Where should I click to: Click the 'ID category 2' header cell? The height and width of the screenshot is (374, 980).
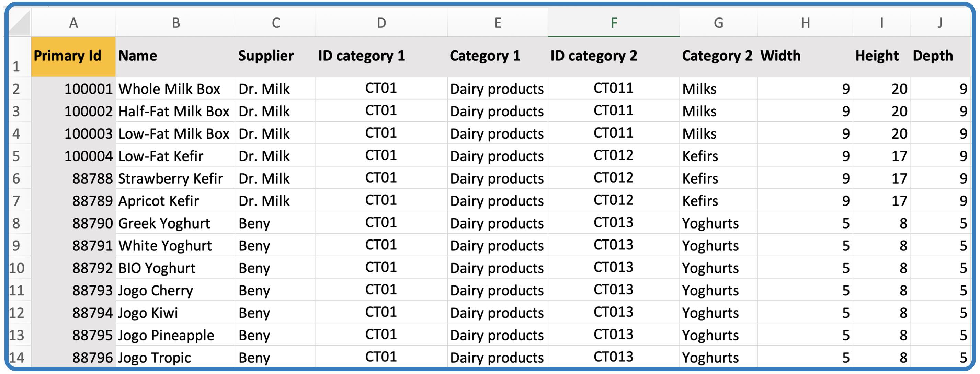(614, 57)
